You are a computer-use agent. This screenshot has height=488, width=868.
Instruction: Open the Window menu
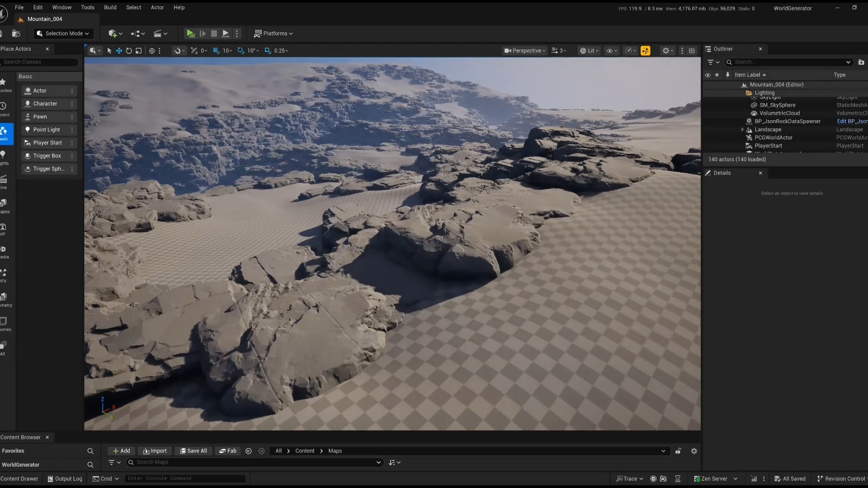point(62,7)
